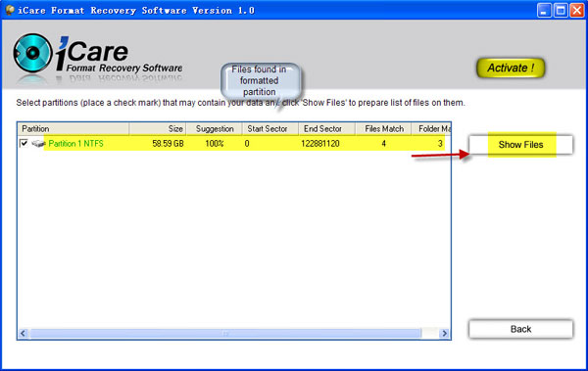The height and width of the screenshot is (371, 588).
Task: Click the title bar app icon
Action: click(x=10, y=10)
